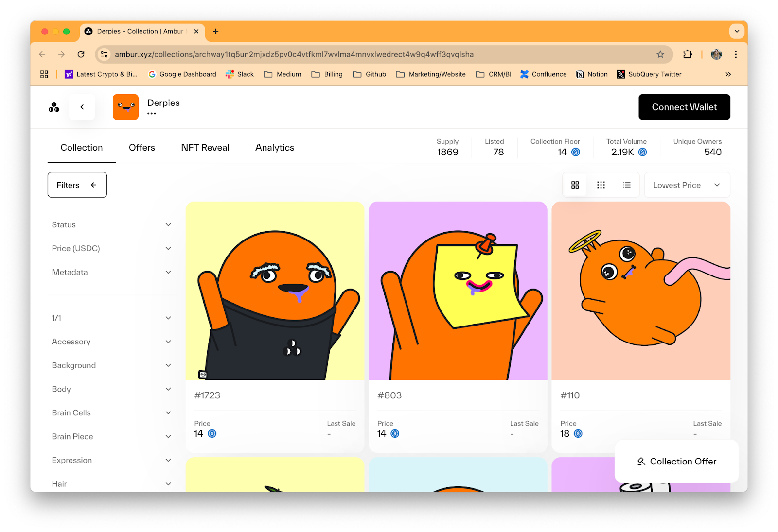Open the Google Dashboard bookmark
Image resolution: width=778 pixels, height=532 pixels.
(x=182, y=74)
